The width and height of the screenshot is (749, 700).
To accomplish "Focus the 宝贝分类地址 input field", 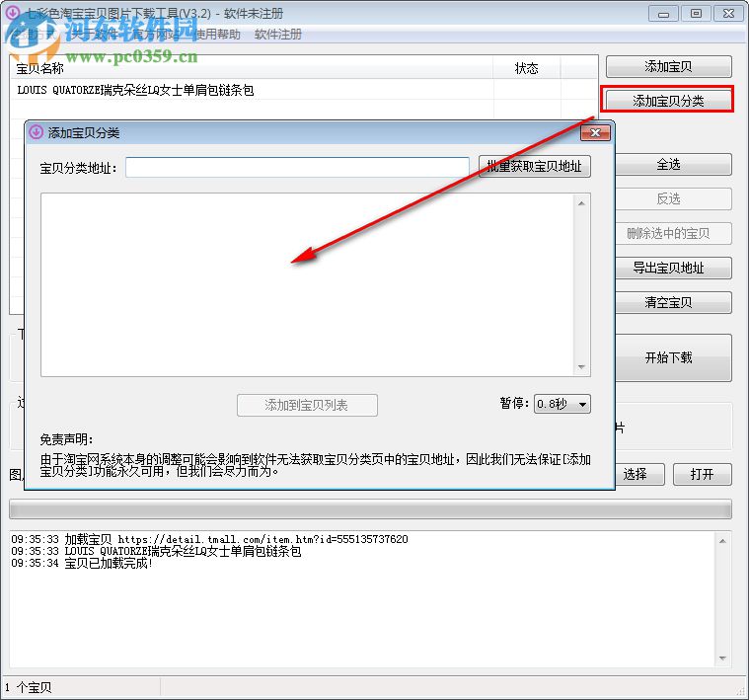I will tap(297, 167).
